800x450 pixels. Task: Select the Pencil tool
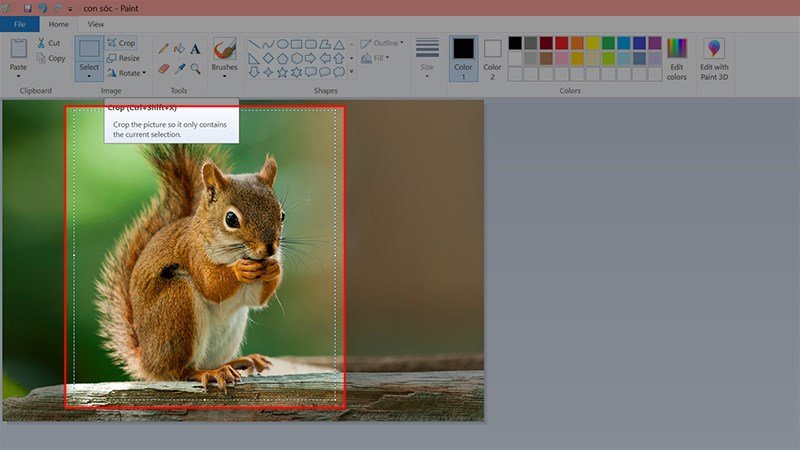tap(163, 48)
